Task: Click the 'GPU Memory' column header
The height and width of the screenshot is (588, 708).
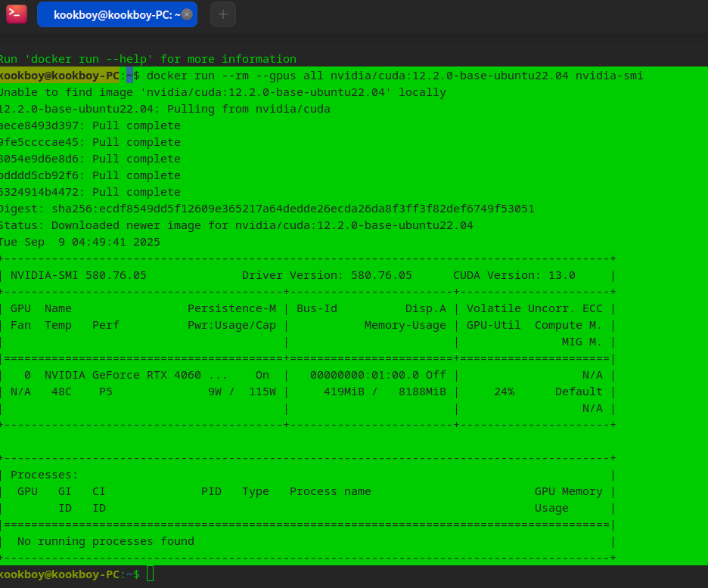Action: click(569, 491)
